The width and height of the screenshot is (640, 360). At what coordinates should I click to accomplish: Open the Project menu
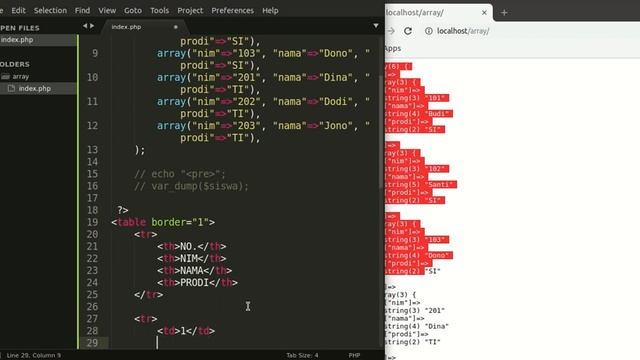(x=190, y=11)
